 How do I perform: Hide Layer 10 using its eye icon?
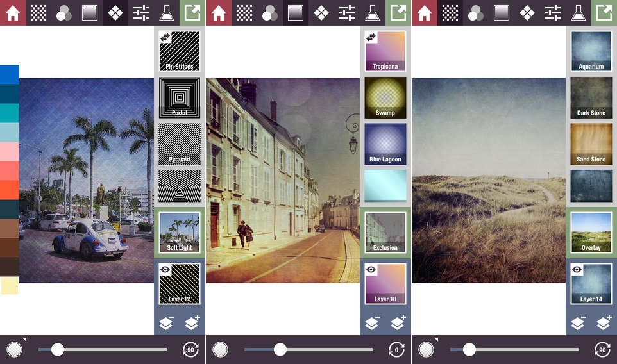pyautogui.click(x=371, y=270)
